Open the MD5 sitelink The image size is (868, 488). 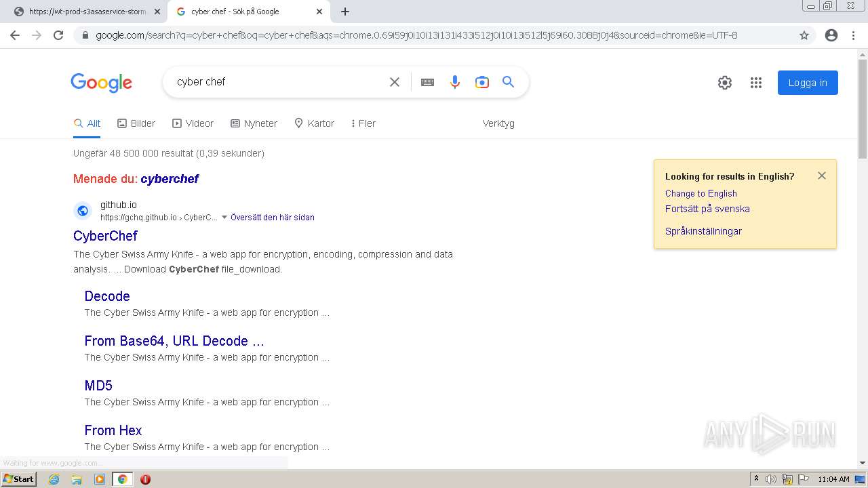[x=98, y=386]
